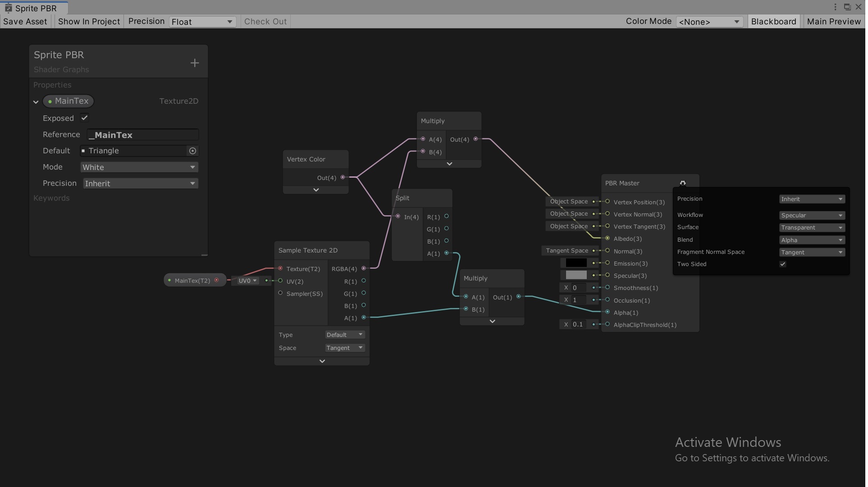
Task: Click the Default texture object picker circle
Action: click(192, 151)
